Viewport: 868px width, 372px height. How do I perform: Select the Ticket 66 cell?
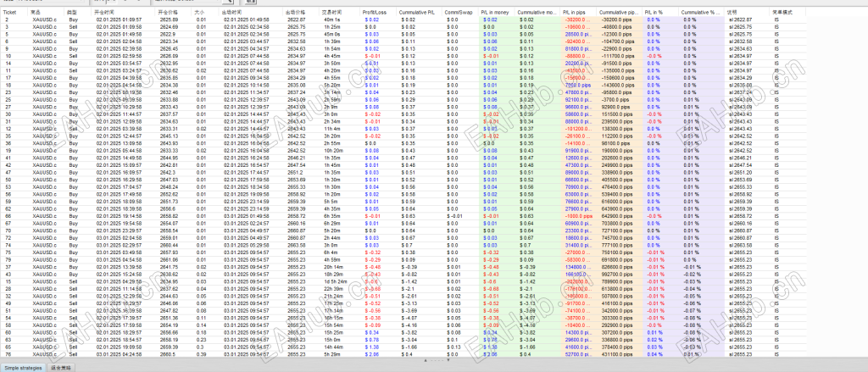(x=8, y=216)
